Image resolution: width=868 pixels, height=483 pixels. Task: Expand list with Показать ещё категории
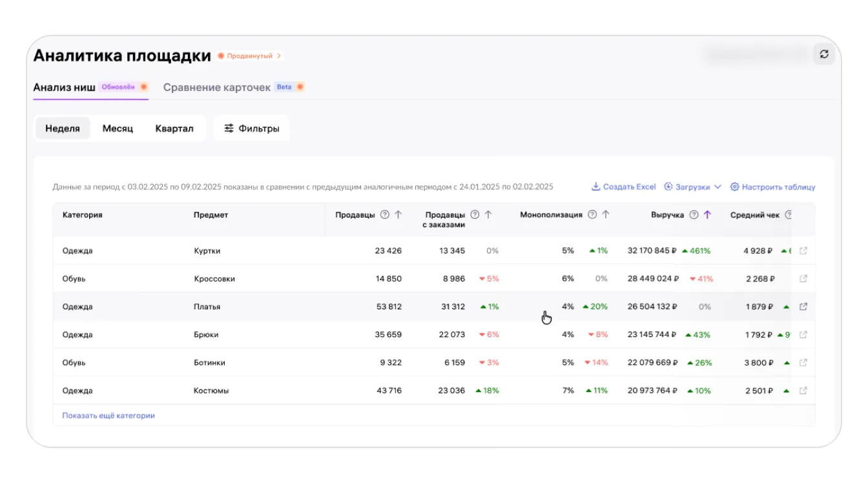coord(108,416)
